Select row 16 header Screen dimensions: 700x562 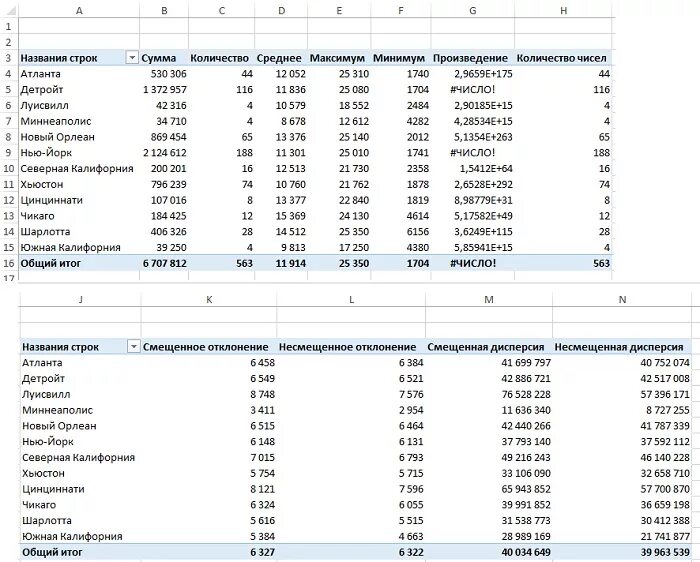[x=8, y=263]
